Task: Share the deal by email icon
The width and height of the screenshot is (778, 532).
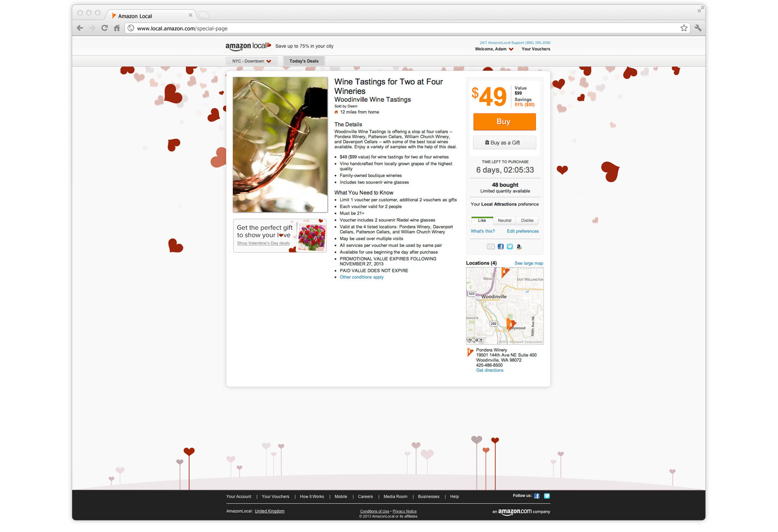Action: tap(491, 247)
